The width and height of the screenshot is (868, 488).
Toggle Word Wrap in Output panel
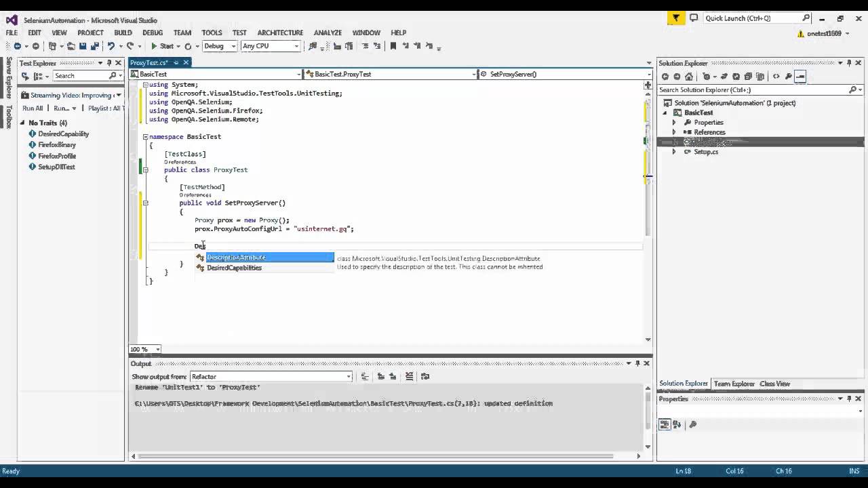[426, 376]
